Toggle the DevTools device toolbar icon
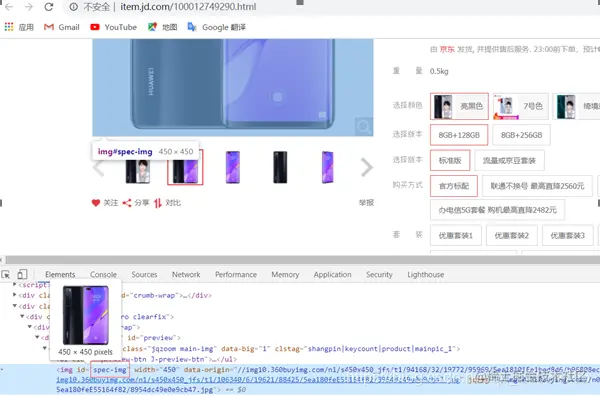 [22, 274]
